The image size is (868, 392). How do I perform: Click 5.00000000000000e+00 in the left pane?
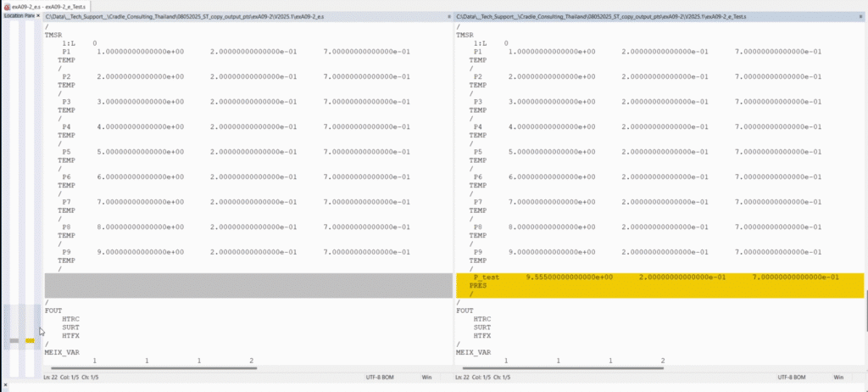(x=141, y=152)
